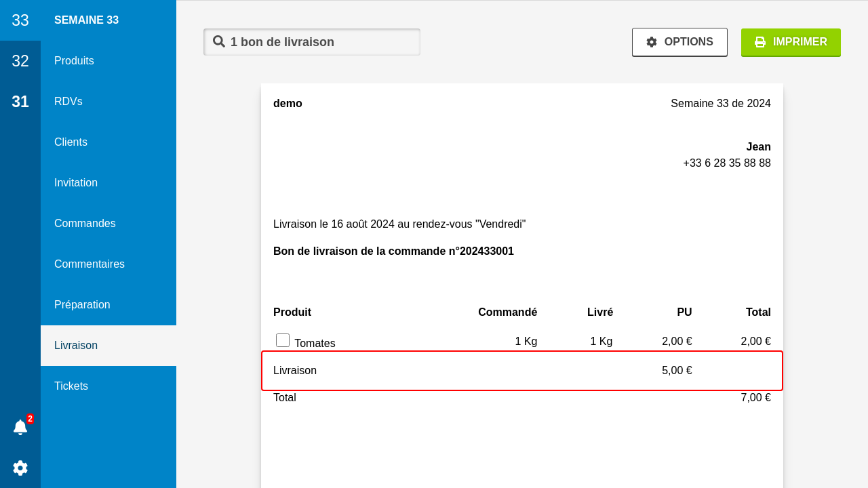Open the Invitation menu item
Image resolution: width=868 pixels, height=488 pixels.
[x=76, y=183]
